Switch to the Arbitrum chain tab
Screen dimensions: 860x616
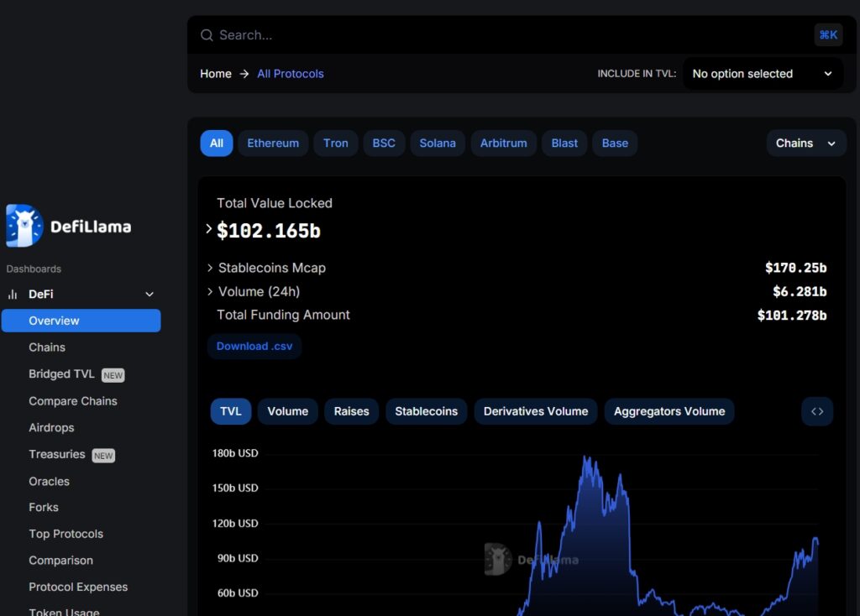[x=504, y=143]
